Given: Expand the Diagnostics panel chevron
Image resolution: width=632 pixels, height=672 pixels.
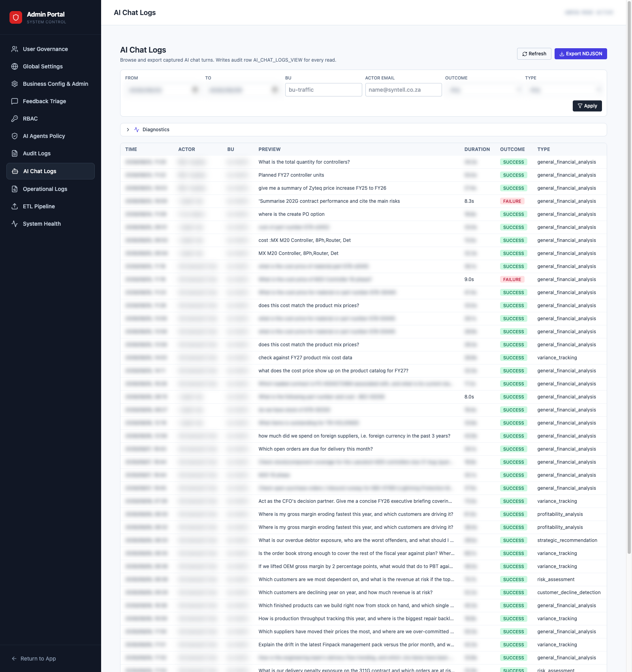Looking at the screenshot, I should click(128, 130).
